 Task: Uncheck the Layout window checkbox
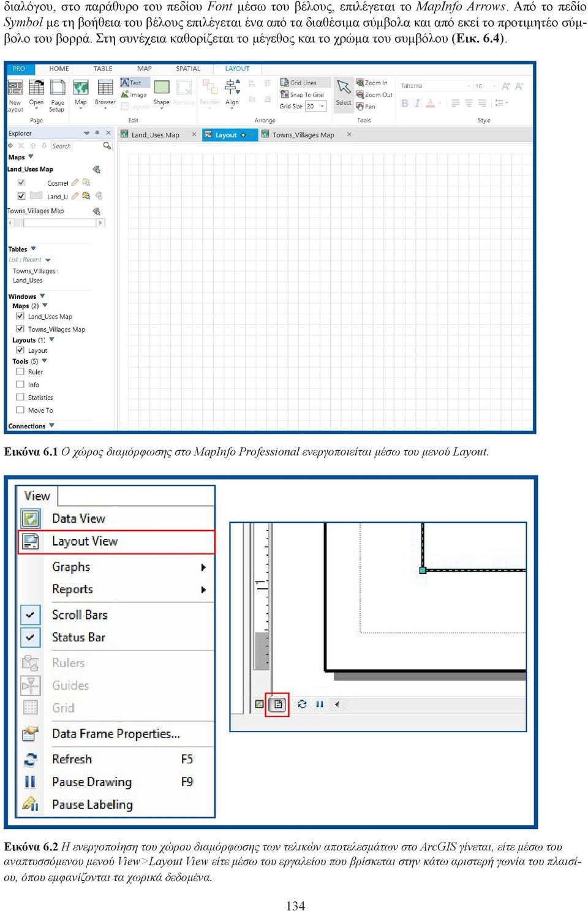click(x=20, y=350)
